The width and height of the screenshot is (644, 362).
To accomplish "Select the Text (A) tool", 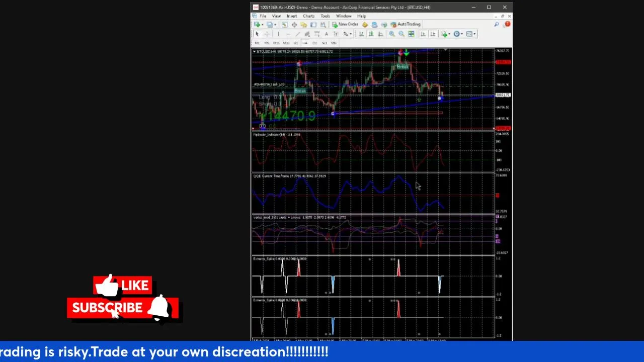I will pos(327,34).
